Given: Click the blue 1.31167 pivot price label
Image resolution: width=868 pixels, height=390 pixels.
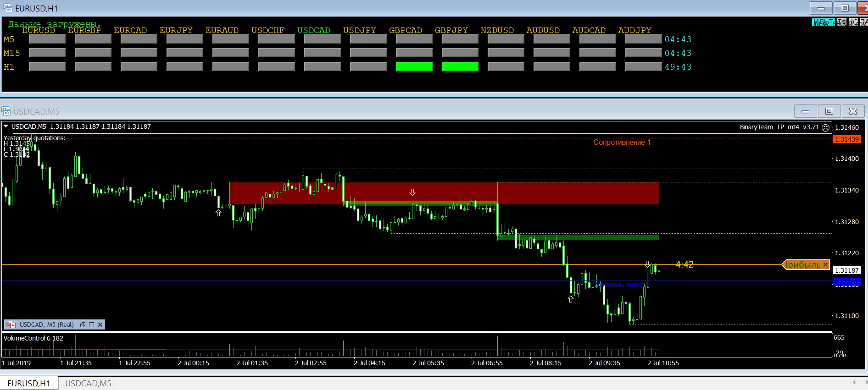Looking at the screenshot, I should (846, 281).
